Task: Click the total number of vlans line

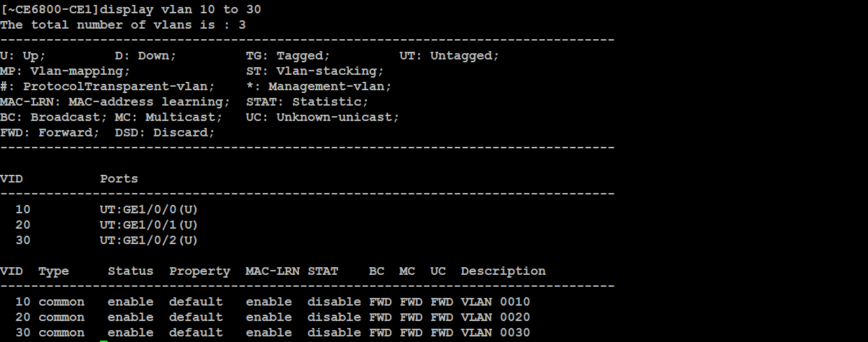Action: pyautogui.click(x=123, y=25)
